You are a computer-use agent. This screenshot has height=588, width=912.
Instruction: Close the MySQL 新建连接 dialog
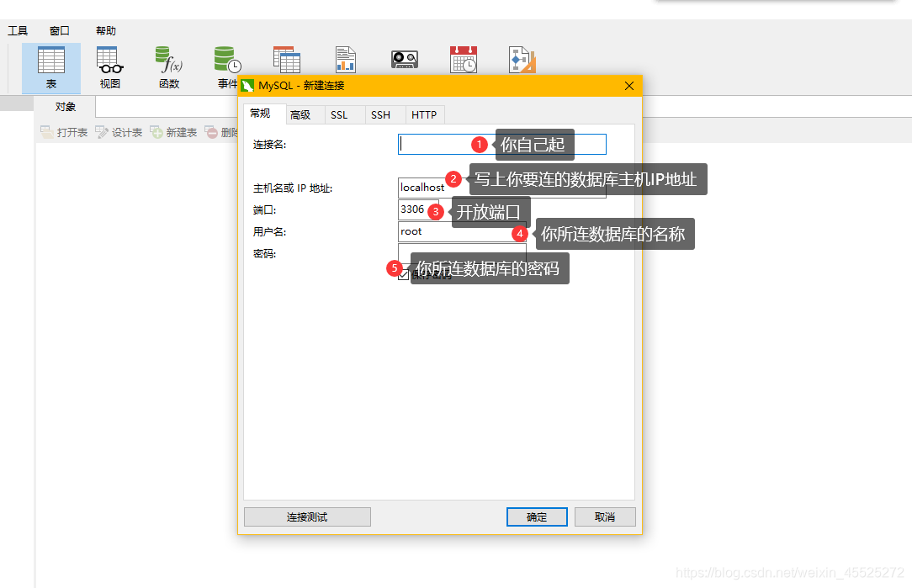point(629,86)
